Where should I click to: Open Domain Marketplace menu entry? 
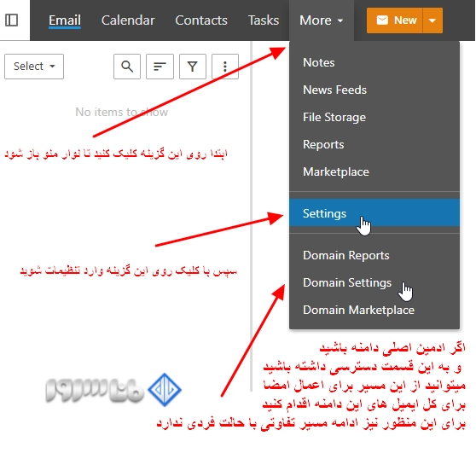[x=374, y=310]
